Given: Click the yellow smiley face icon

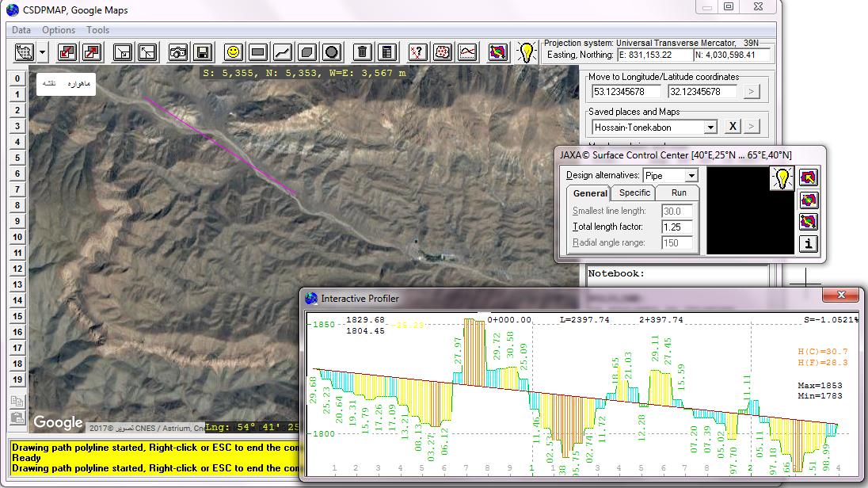Looking at the screenshot, I should (233, 52).
